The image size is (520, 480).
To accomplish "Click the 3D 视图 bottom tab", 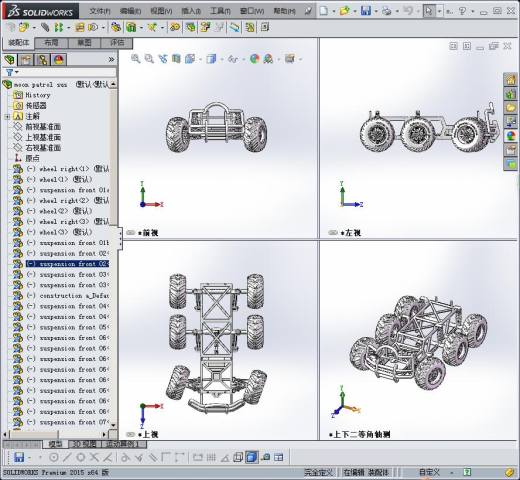I will tap(85, 444).
